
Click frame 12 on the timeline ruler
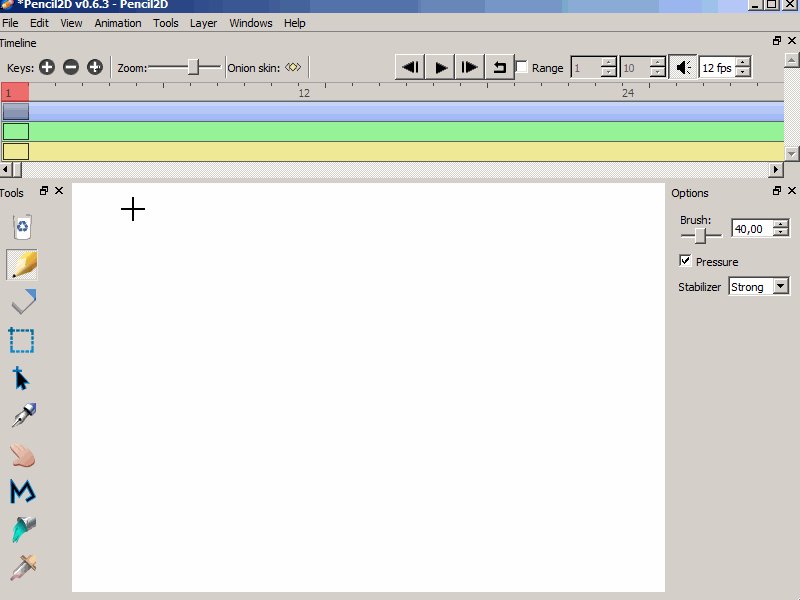(x=304, y=93)
